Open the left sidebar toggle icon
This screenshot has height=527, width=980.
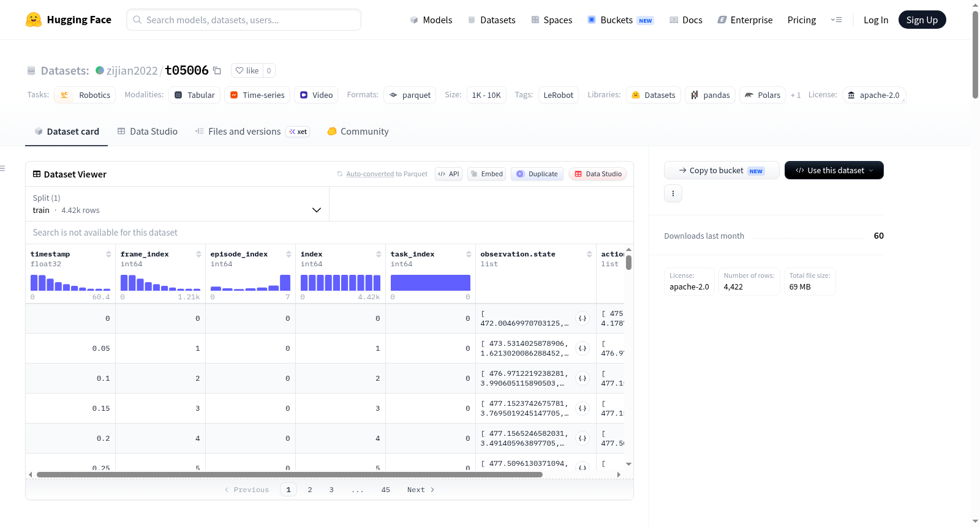[2, 168]
